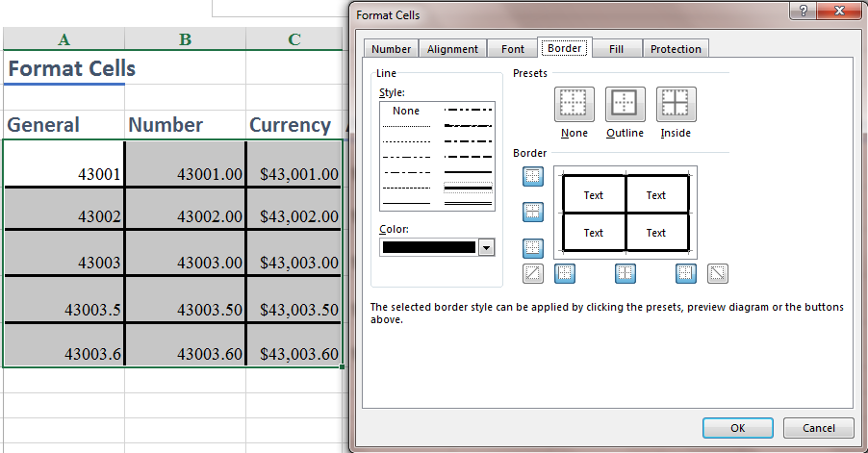The image size is (868, 453).
Task: Select the black line color swatch
Action: (x=429, y=247)
